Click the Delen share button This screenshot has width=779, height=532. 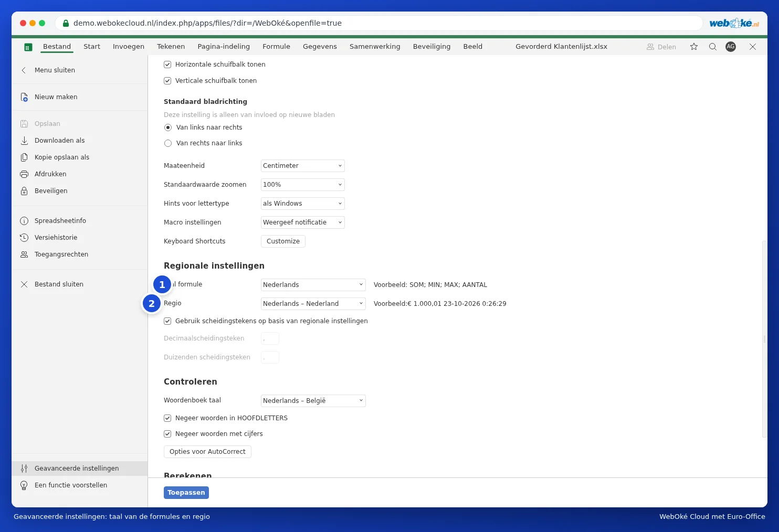(x=661, y=47)
